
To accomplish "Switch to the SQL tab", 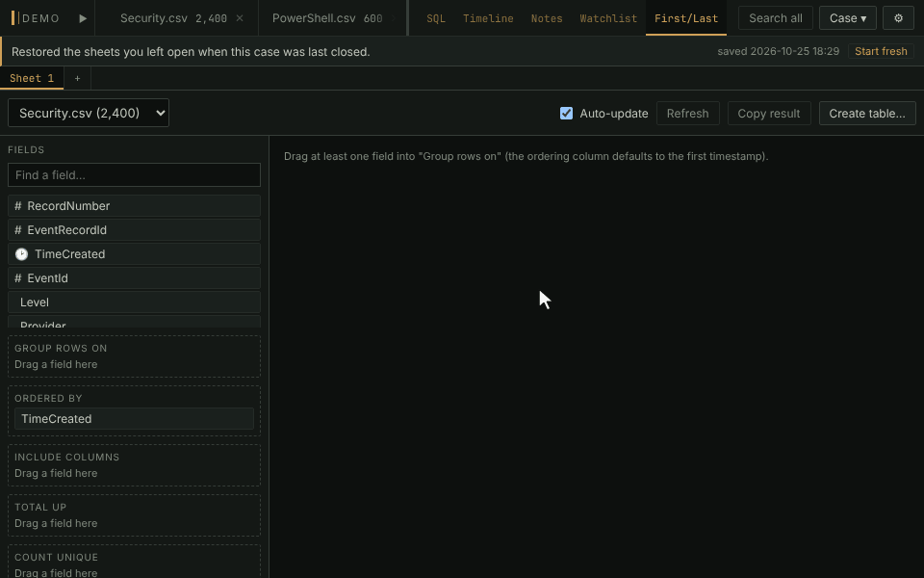I will [x=436, y=18].
